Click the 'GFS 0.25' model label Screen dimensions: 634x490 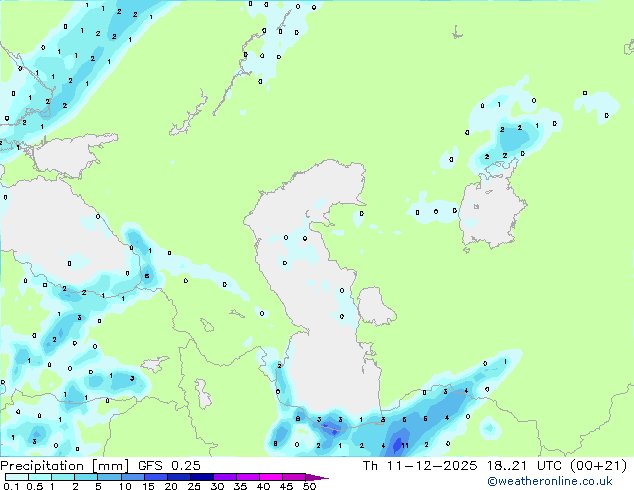point(169,465)
